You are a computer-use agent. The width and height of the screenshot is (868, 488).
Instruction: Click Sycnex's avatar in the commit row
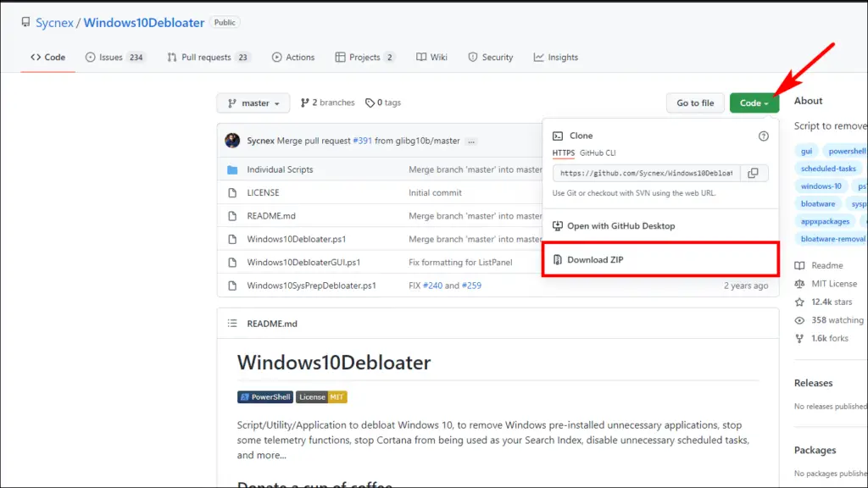232,141
